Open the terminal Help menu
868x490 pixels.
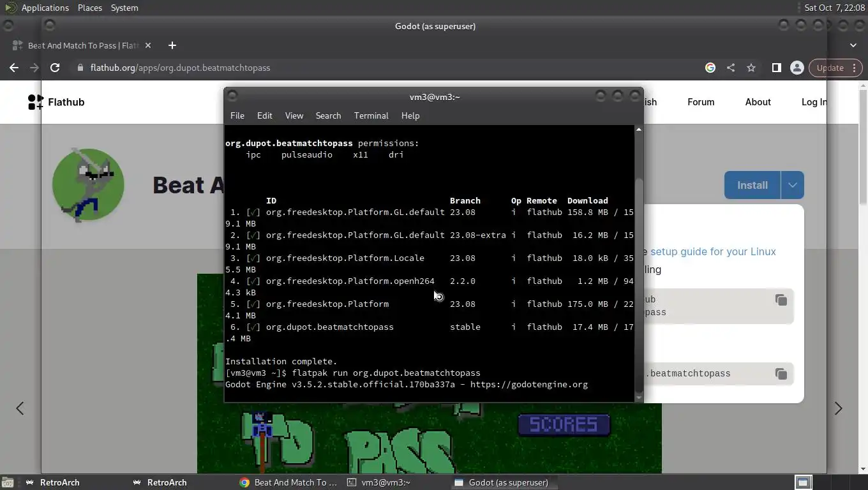point(410,115)
